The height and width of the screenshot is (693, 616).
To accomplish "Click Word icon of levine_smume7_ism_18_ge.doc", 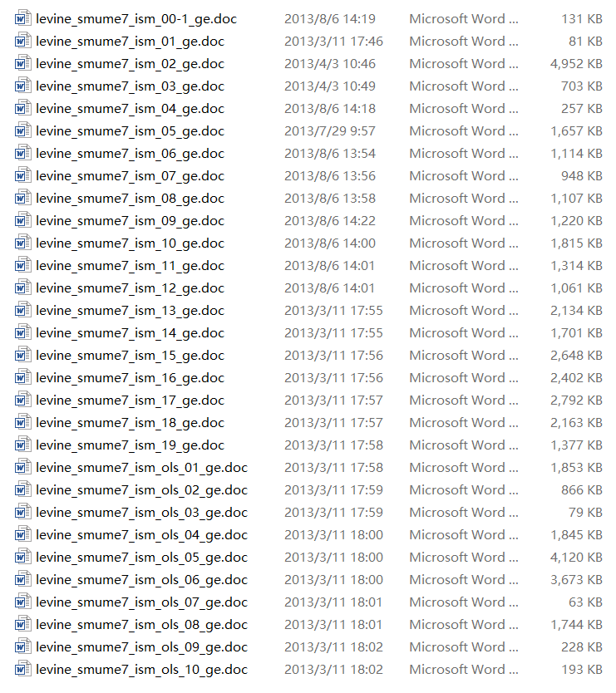I will click(23, 422).
